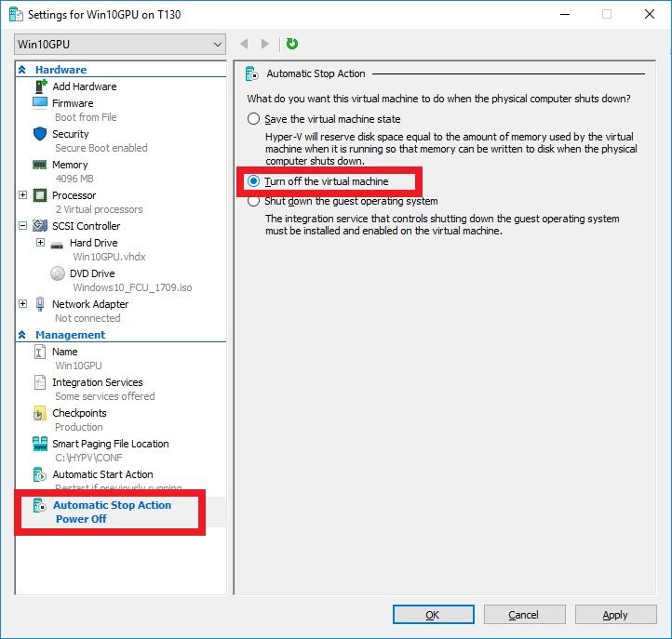
Task: Click the Hard Drive icon
Action: (x=57, y=245)
